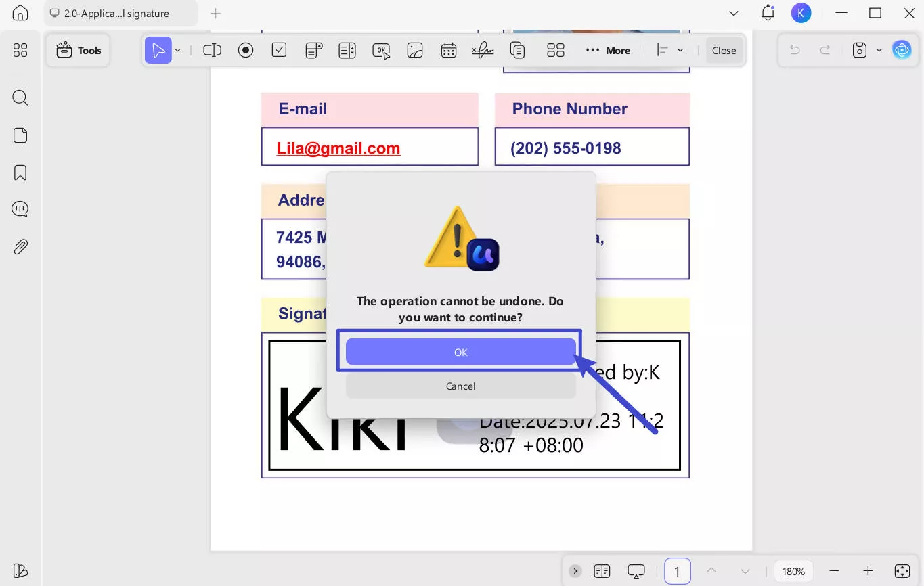924x586 pixels.
Task: Click the page number input box
Action: pos(677,571)
